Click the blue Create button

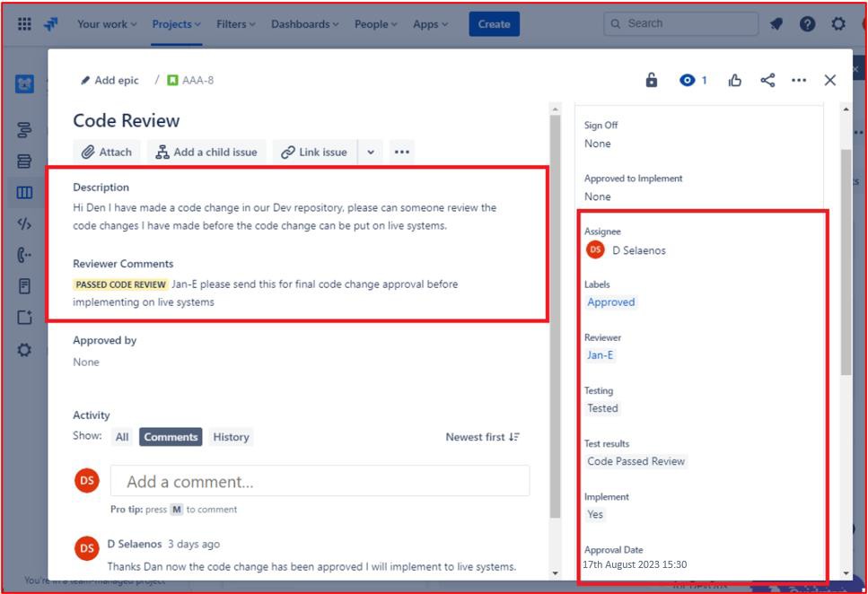click(494, 24)
